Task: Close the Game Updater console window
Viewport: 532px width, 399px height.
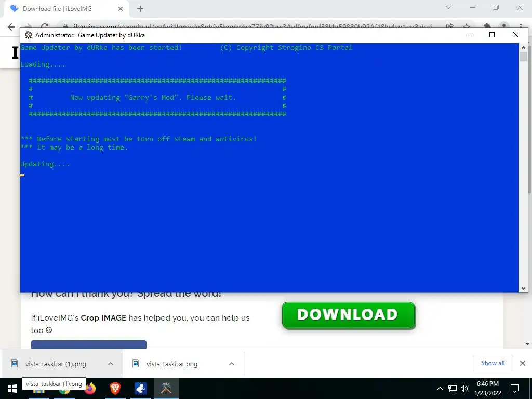Action: point(516,35)
